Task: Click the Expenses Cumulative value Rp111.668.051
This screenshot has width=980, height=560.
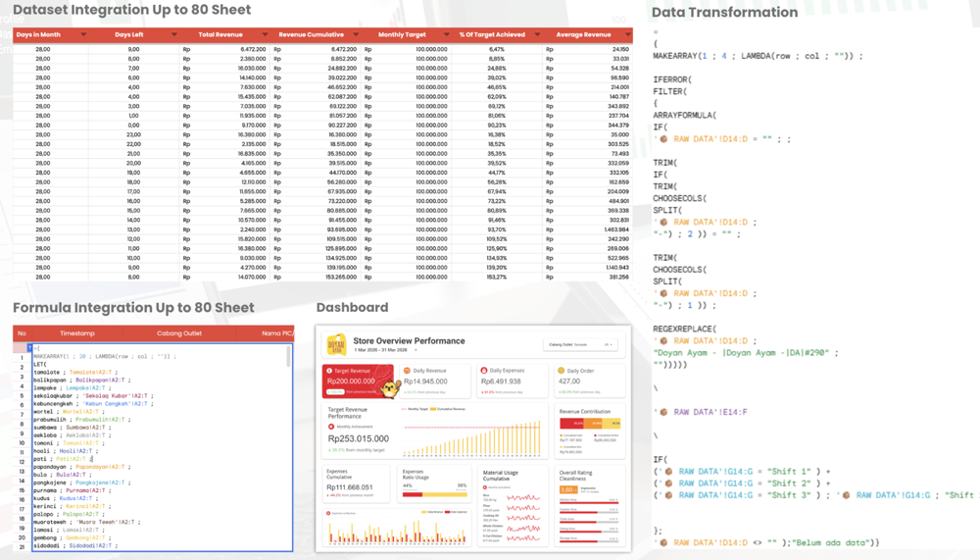Action: click(x=350, y=487)
